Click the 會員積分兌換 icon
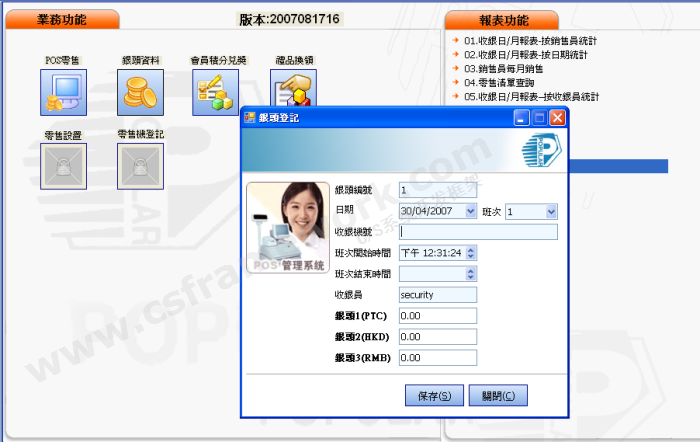The width and height of the screenshot is (700, 442). 216,93
